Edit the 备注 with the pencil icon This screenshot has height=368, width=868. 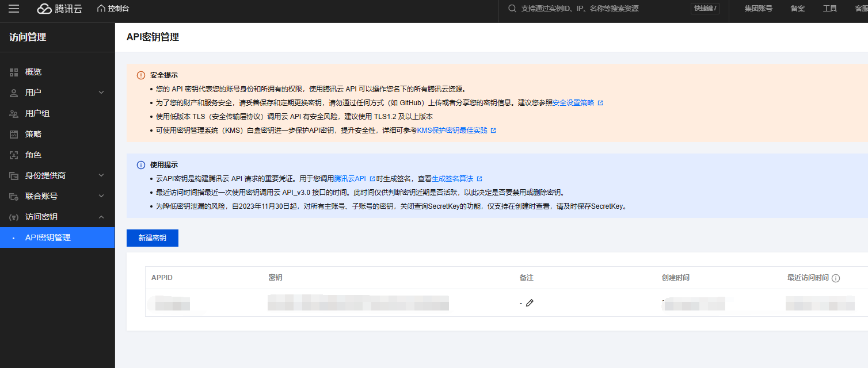pos(530,302)
